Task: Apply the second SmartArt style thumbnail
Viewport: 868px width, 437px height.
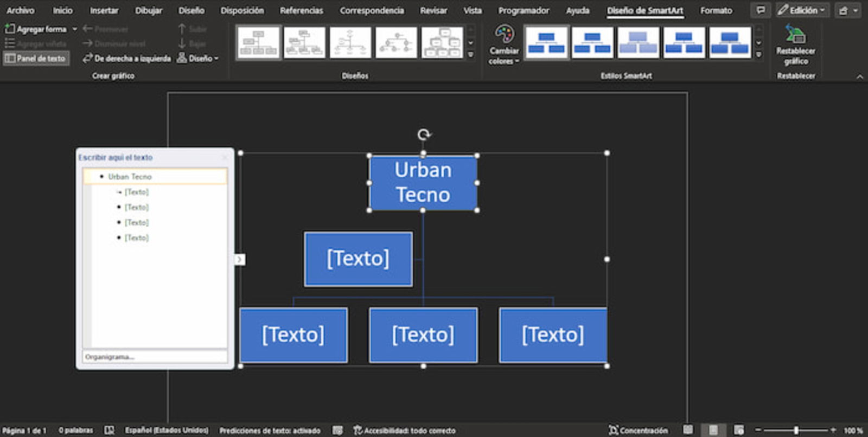Action: point(592,42)
